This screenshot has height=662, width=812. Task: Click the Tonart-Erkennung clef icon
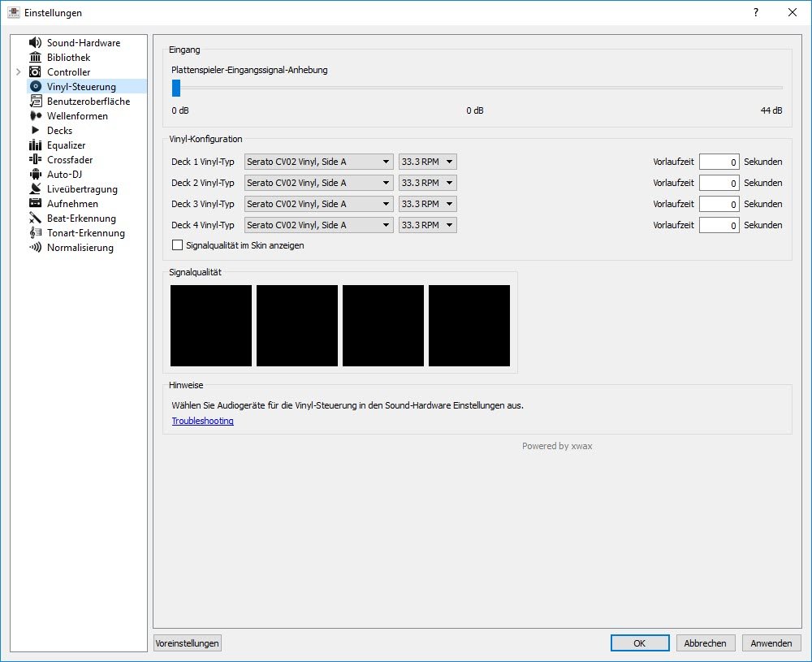pos(35,232)
